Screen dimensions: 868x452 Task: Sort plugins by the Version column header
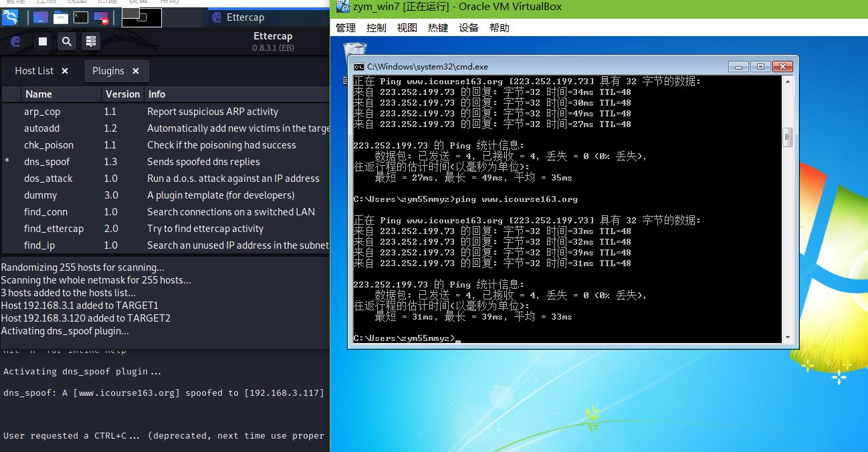point(123,94)
